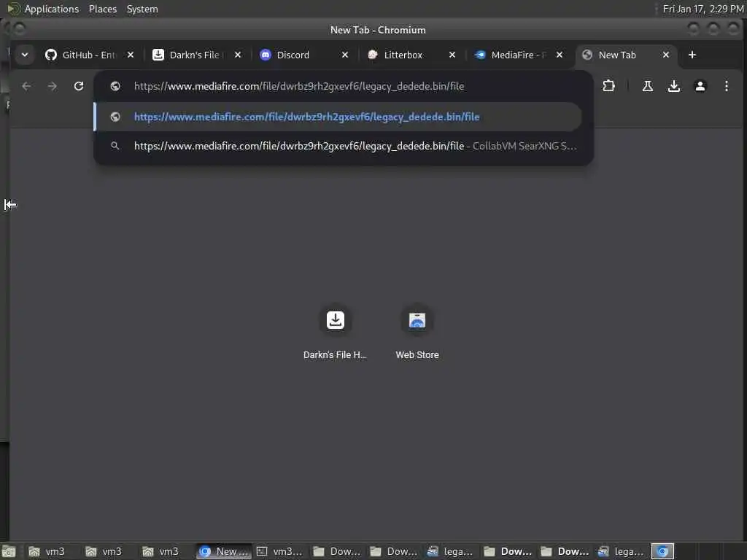Open the Darkn's File H... shortcut

[x=336, y=332]
